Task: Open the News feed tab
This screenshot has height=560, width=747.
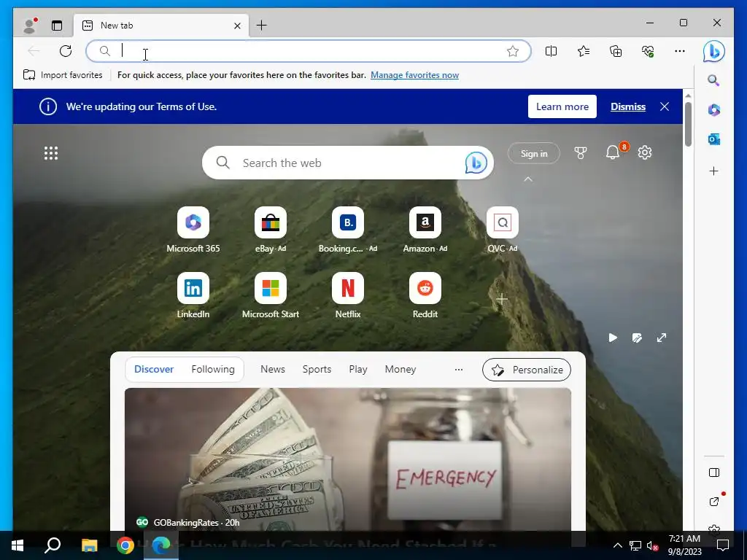Action: pyautogui.click(x=273, y=369)
